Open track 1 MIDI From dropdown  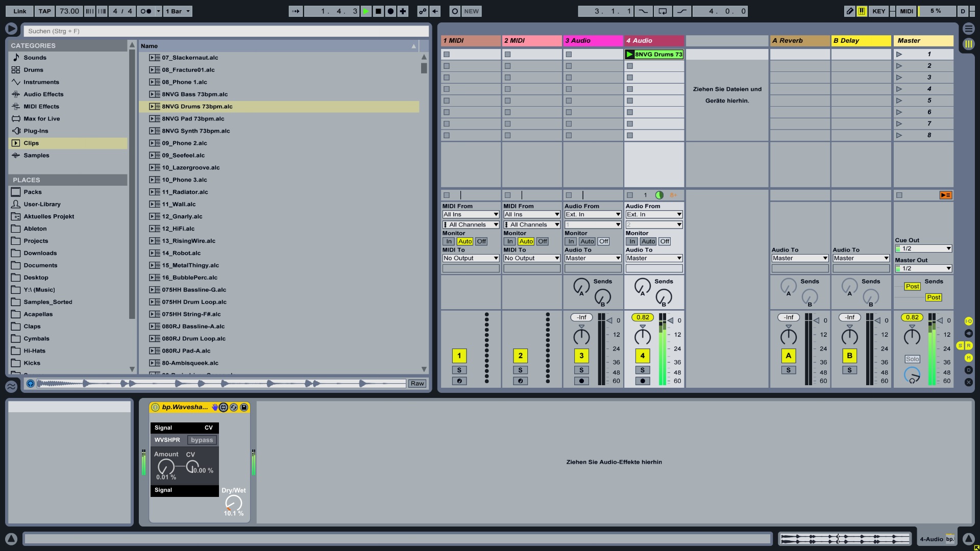coord(470,214)
